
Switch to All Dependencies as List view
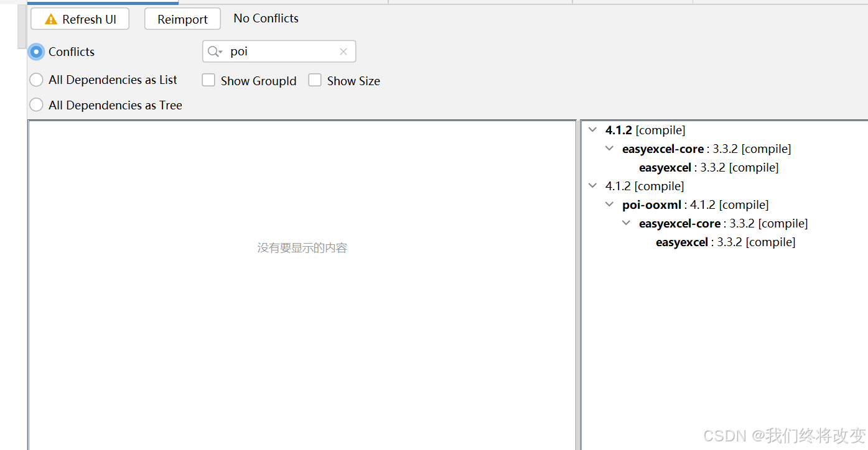pyautogui.click(x=36, y=80)
